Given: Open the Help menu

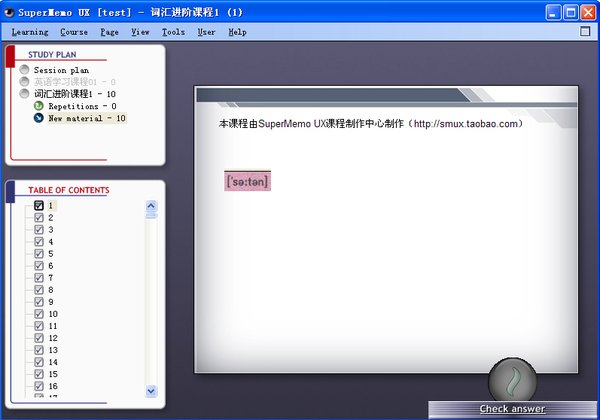Looking at the screenshot, I should pyautogui.click(x=237, y=32).
